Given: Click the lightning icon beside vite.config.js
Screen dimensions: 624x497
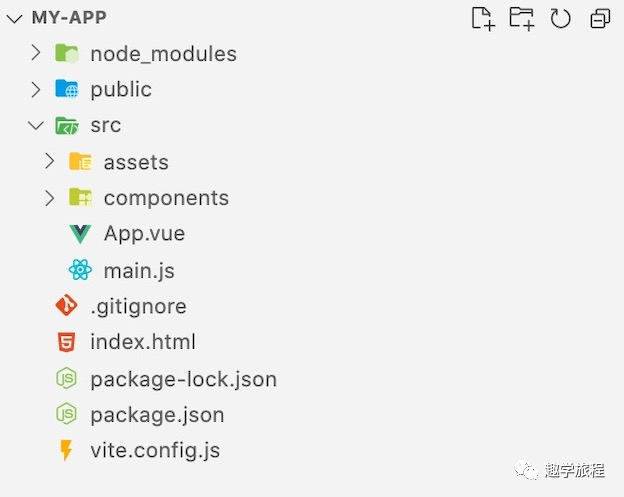Looking at the screenshot, I should 66,450.
